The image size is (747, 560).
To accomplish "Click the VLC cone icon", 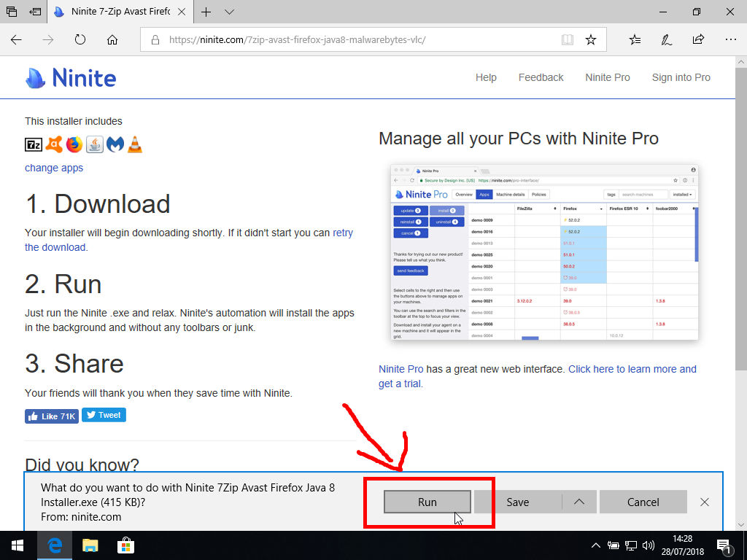I will click(x=135, y=144).
